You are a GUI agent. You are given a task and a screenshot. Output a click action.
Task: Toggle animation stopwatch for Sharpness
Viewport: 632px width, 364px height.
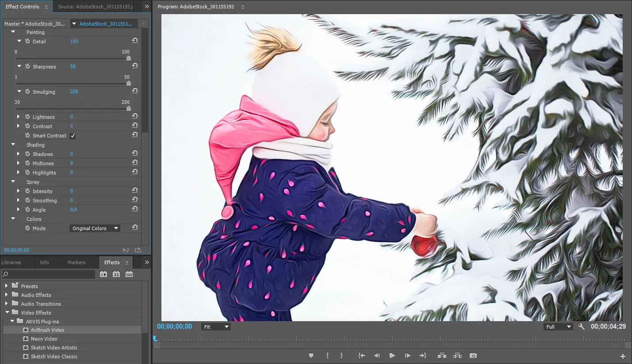(x=27, y=66)
